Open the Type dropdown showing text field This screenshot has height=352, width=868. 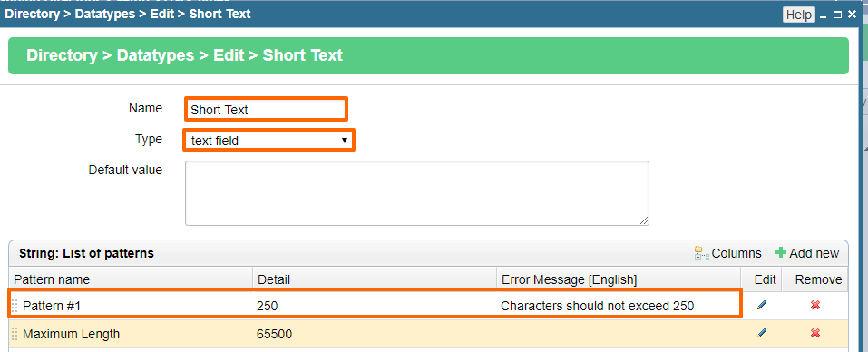click(268, 141)
